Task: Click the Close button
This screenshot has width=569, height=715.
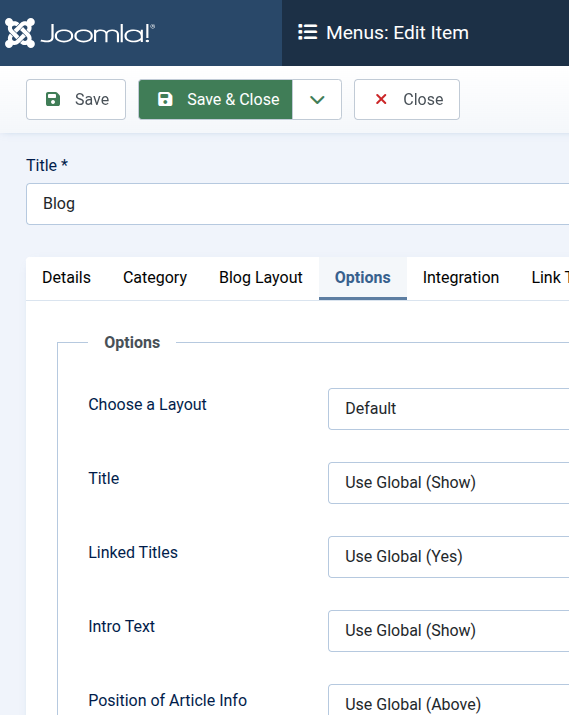Action: tap(407, 99)
